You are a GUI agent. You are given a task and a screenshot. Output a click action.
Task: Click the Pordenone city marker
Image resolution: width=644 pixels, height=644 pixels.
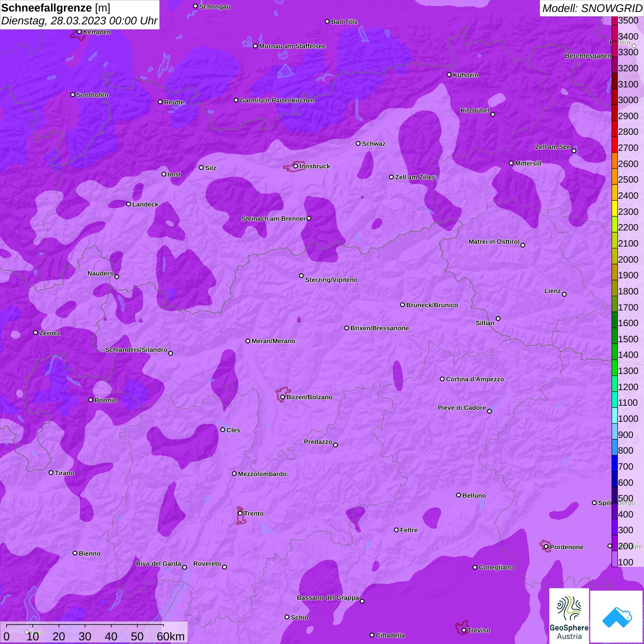pyautogui.click(x=546, y=547)
